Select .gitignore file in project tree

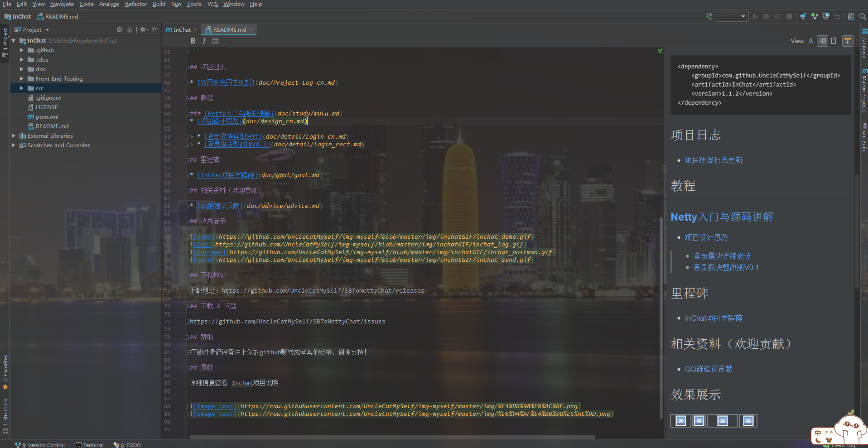click(48, 97)
